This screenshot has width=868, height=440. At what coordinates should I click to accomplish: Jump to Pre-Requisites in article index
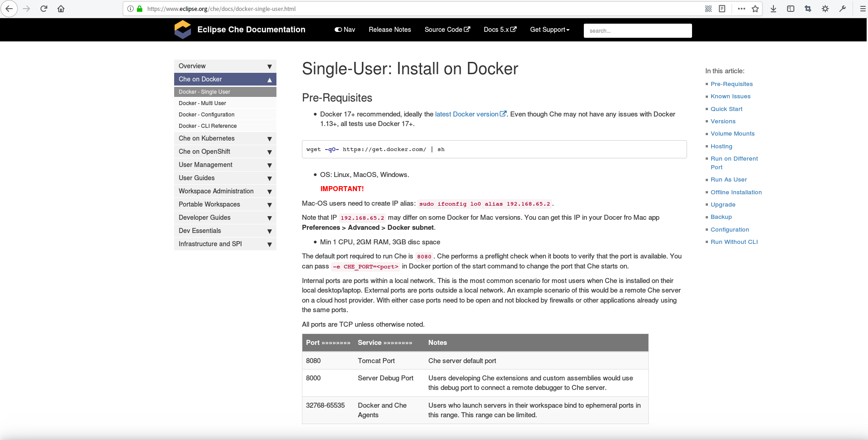732,84
